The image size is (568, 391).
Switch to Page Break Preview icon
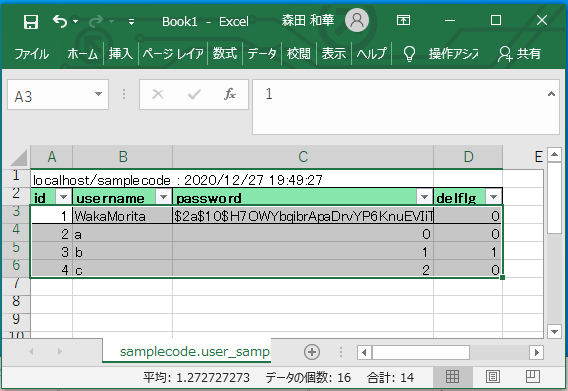click(x=532, y=377)
